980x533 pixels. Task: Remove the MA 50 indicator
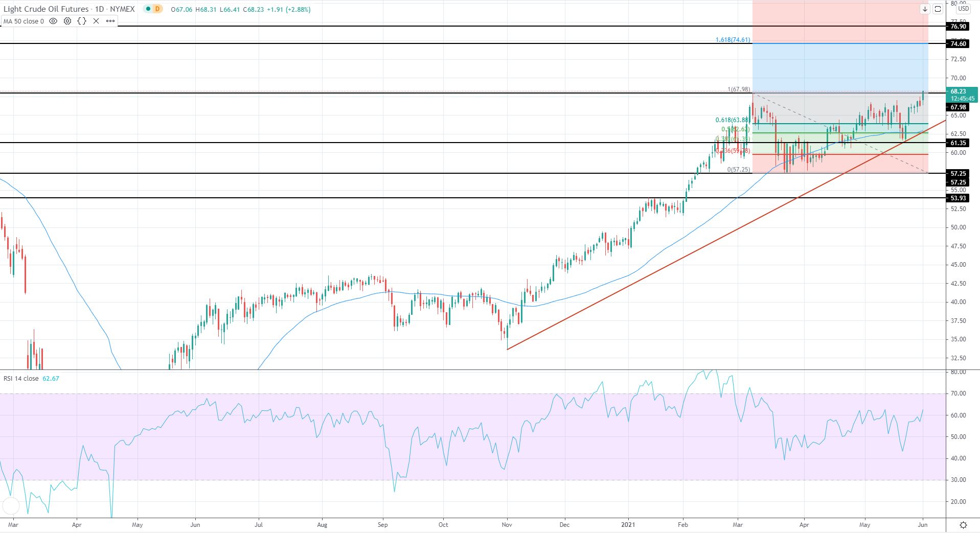click(96, 21)
